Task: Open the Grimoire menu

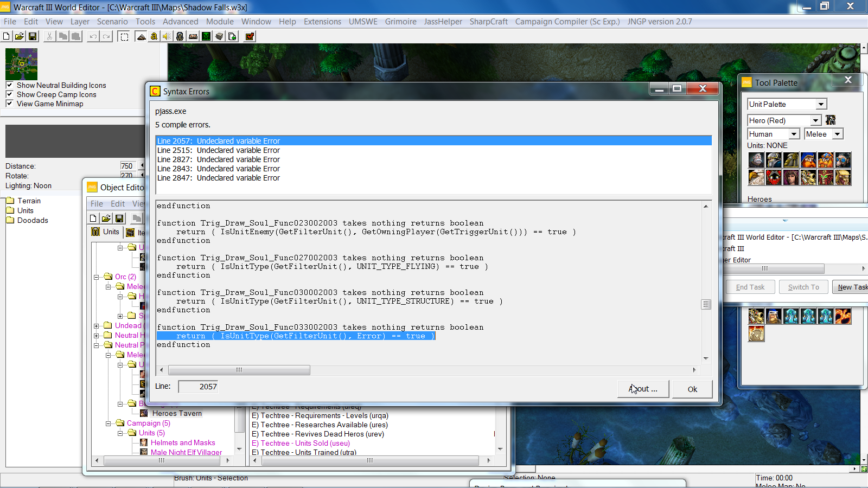Action: pos(401,22)
